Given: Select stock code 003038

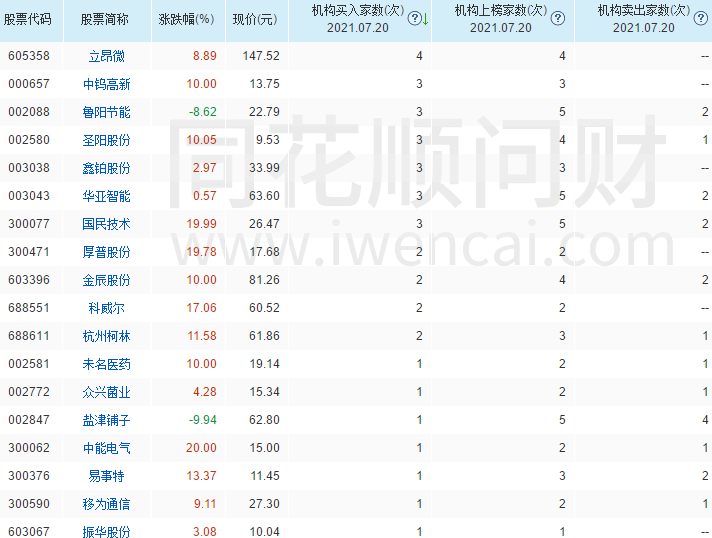Looking at the screenshot, I should 29,168.
